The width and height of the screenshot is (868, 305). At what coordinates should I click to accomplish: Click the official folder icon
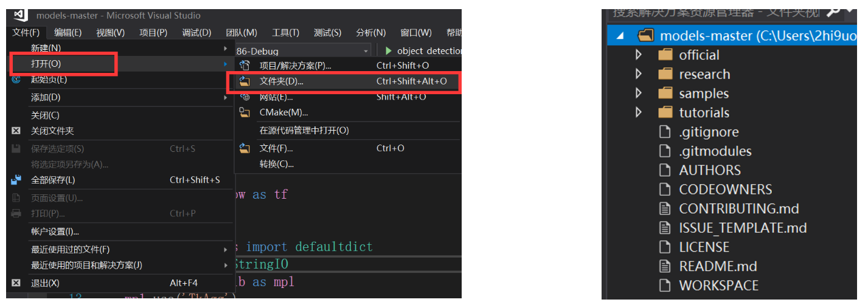pos(666,55)
